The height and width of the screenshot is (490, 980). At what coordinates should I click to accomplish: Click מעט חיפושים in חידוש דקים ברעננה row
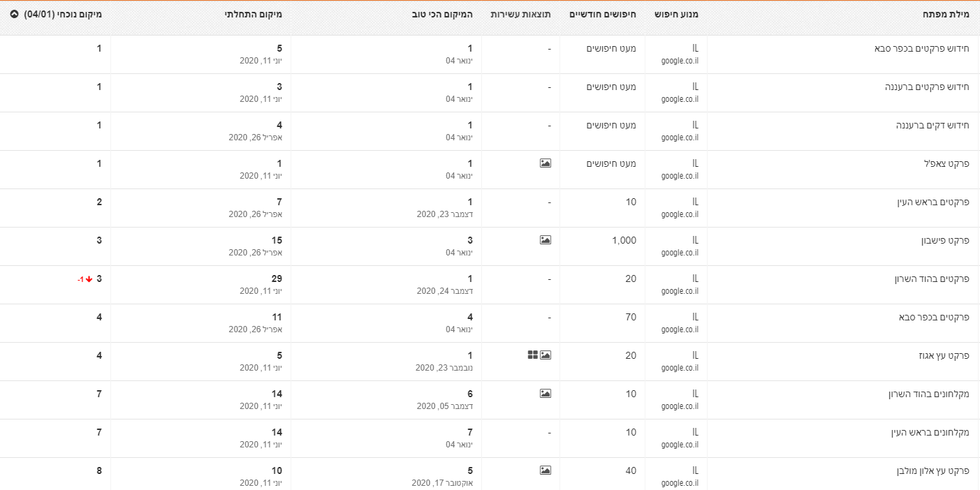[610, 126]
